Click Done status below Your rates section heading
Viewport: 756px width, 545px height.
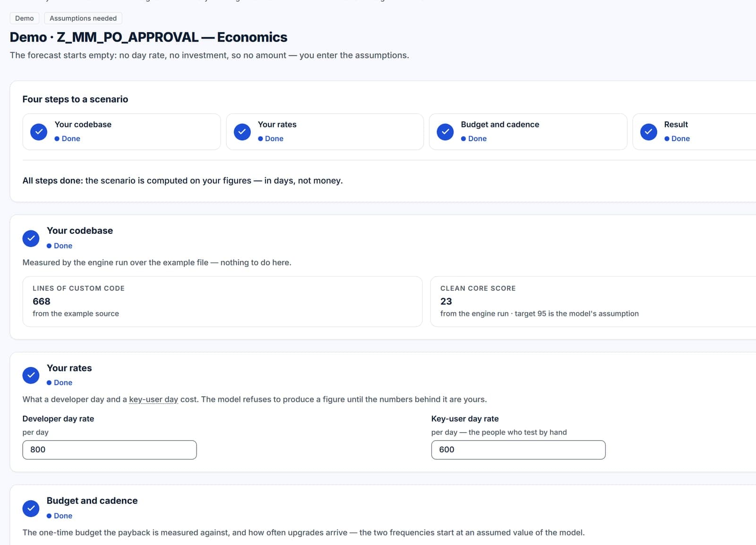[60, 383]
